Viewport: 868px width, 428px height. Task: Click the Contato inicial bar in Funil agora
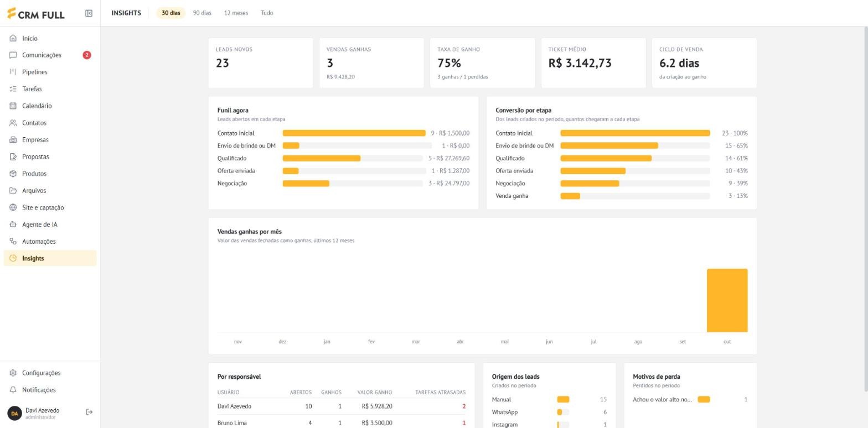coord(354,133)
